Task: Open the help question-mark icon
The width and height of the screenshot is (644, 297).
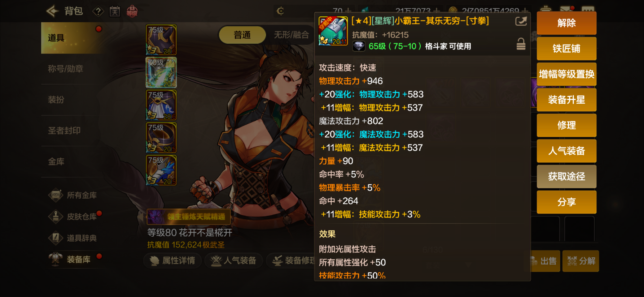Action: tap(98, 12)
